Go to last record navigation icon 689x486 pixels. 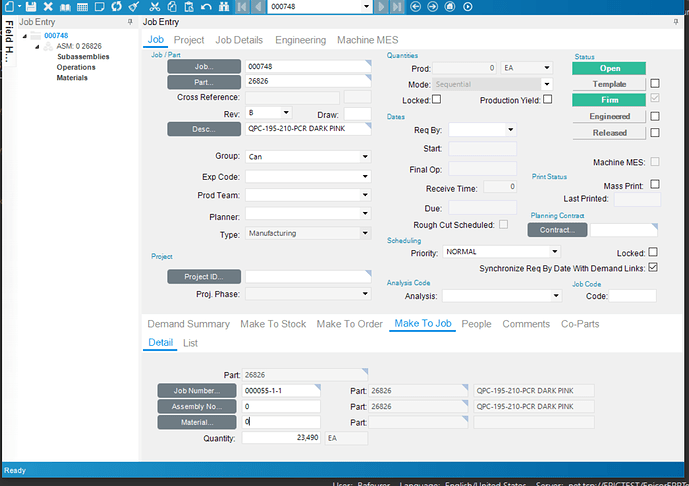coord(397,7)
